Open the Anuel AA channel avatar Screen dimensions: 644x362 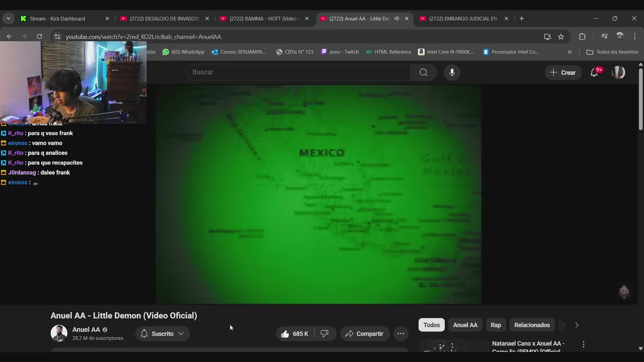point(59,333)
